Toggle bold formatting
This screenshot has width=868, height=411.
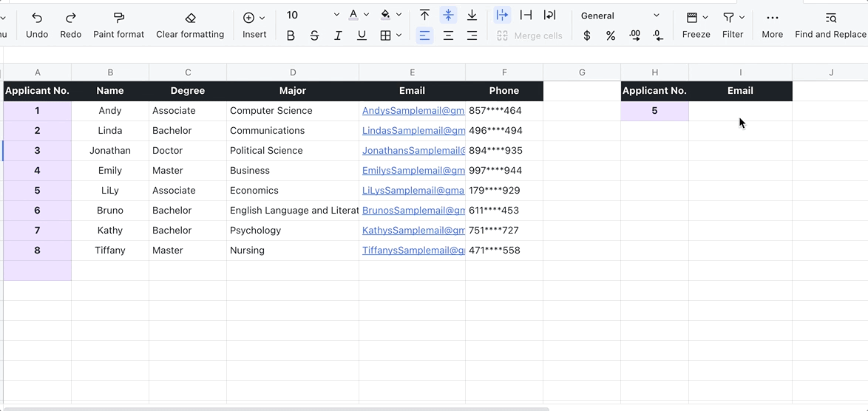[291, 35]
